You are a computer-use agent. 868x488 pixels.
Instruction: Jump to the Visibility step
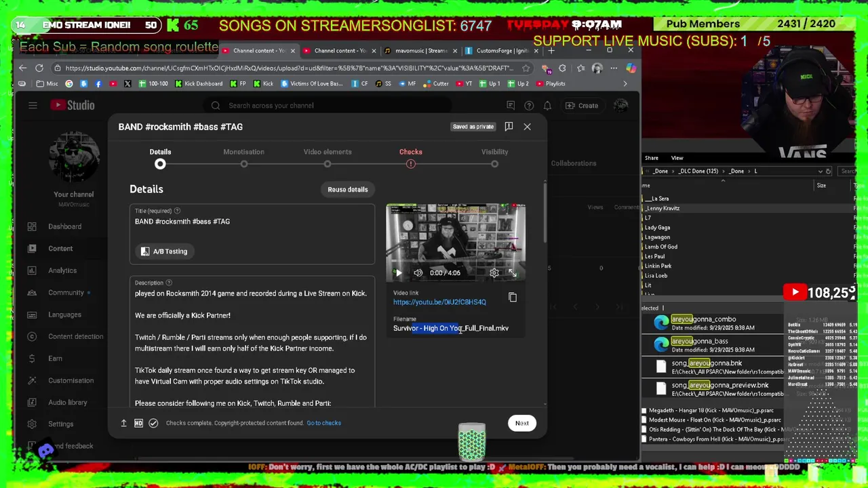point(494,157)
